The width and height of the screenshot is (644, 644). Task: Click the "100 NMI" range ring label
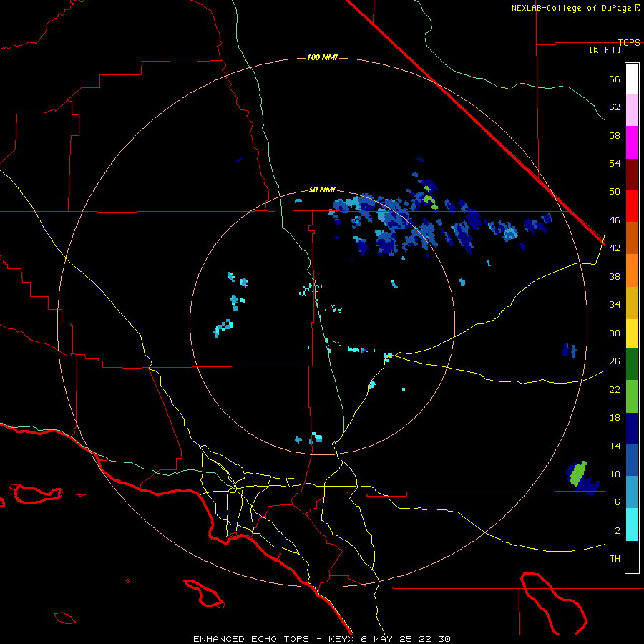322,57
